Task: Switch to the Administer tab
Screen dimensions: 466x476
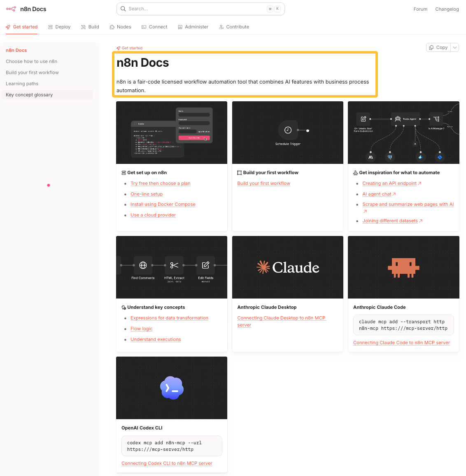Action: (193, 27)
